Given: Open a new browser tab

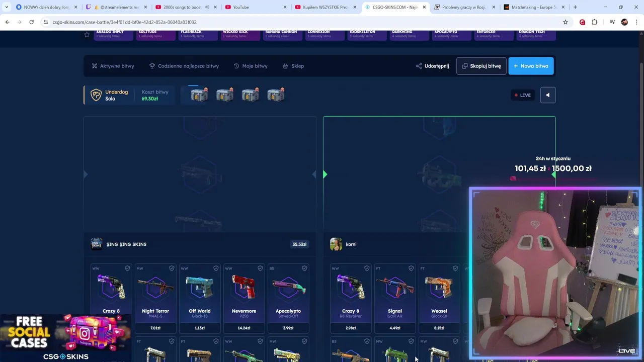Looking at the screenshot, I should coord(575,7).
